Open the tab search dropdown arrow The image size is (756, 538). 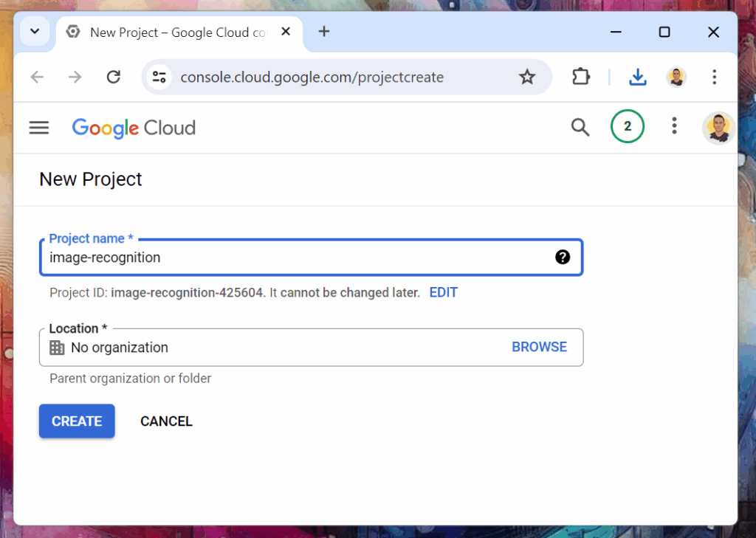coord(34,32)
